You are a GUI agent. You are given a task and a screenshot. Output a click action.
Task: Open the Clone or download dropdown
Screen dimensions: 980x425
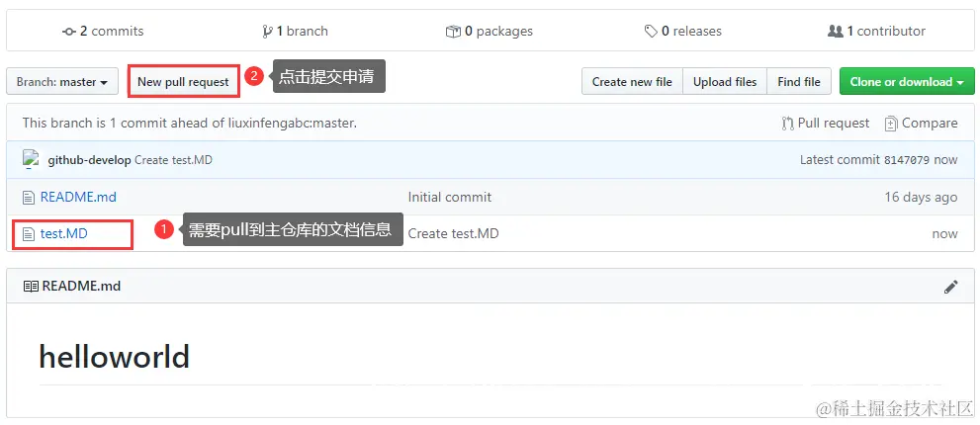pyautogui.click(x=907, y=82)
